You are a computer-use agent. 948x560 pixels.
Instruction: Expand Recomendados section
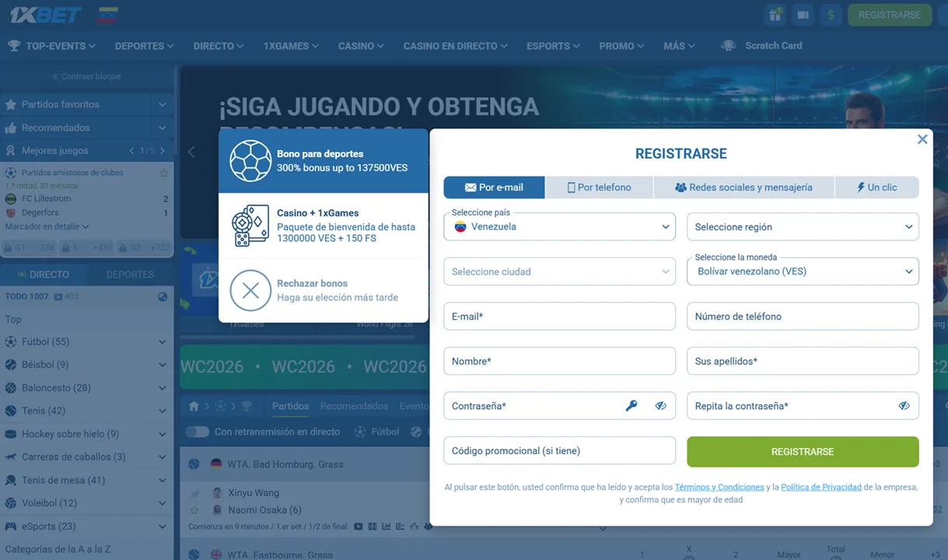[x=162, y=128]
